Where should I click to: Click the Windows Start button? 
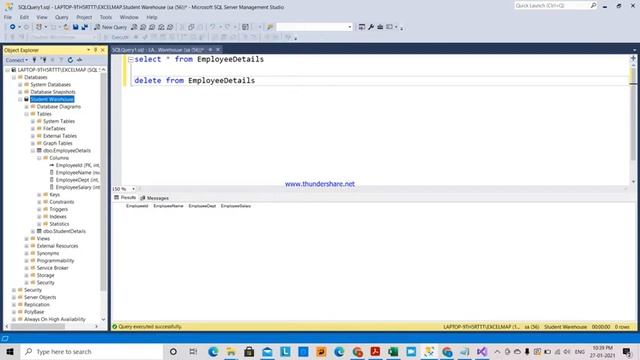tap(10, 351)
